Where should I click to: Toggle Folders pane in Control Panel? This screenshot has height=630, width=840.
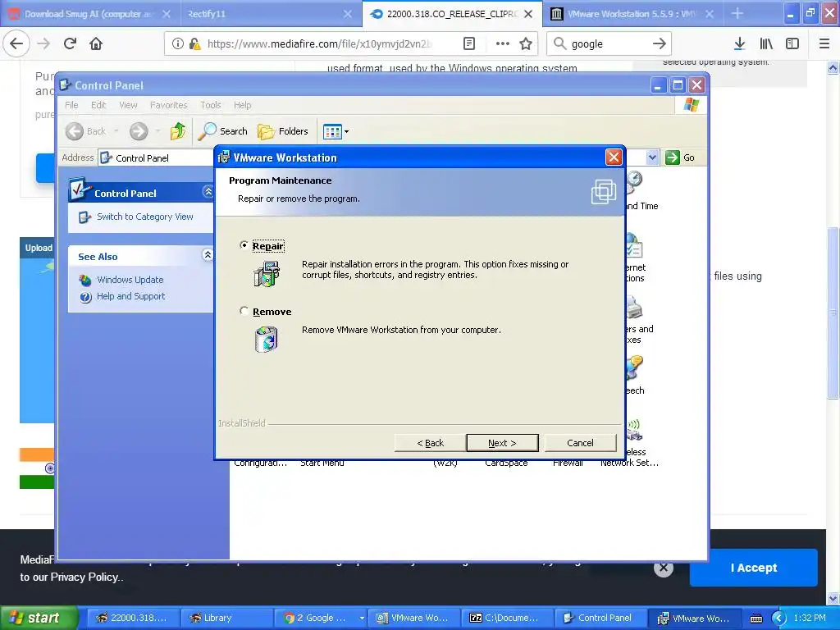point(283,131)
